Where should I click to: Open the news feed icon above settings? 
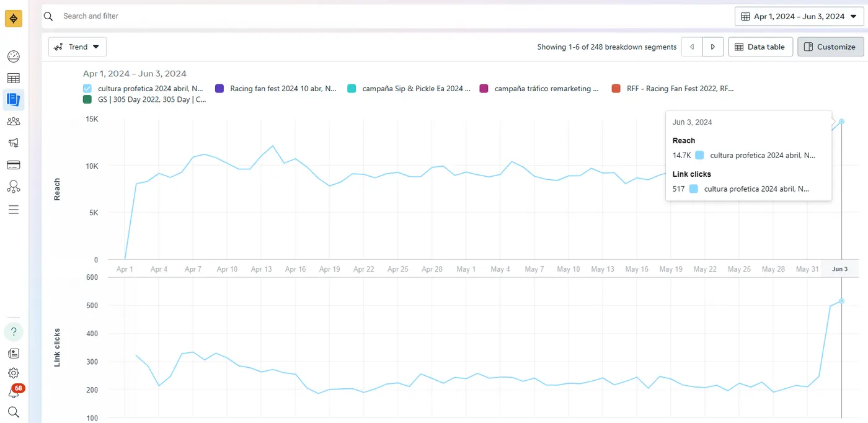tap(14, 354)
